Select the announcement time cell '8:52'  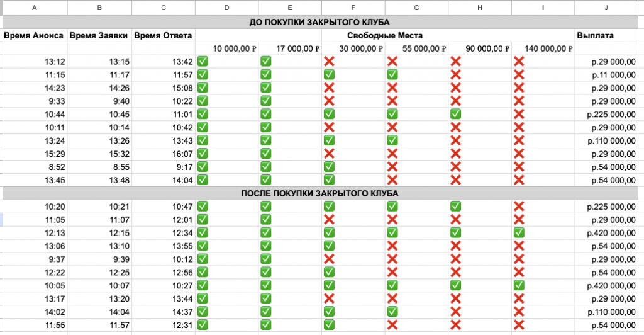click(35, 167)
